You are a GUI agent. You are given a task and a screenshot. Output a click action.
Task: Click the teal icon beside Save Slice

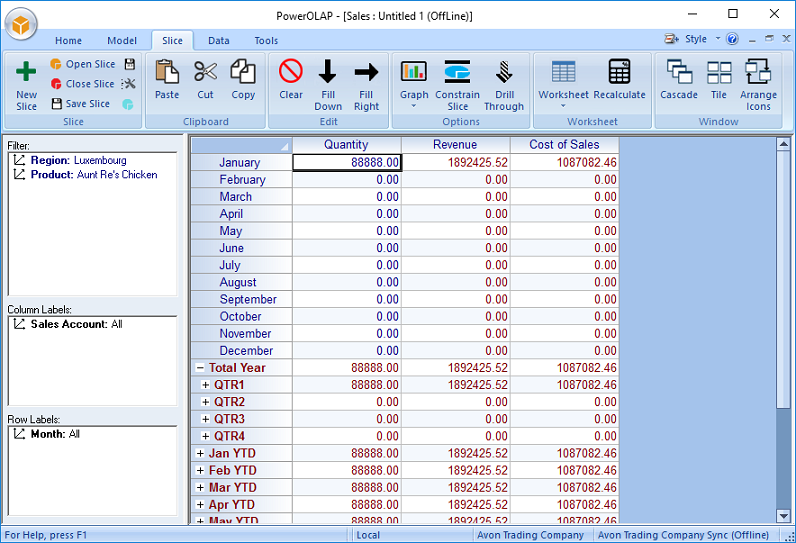pos(128,104)
